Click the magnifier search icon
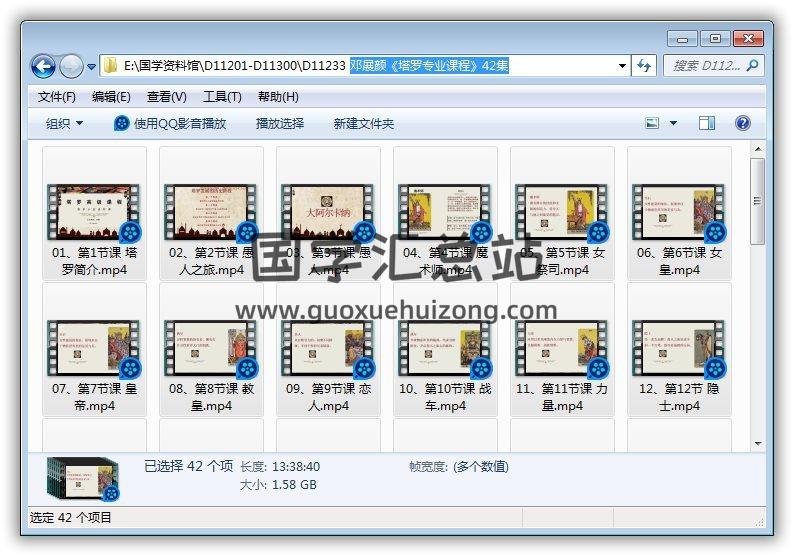 [752, 65]
